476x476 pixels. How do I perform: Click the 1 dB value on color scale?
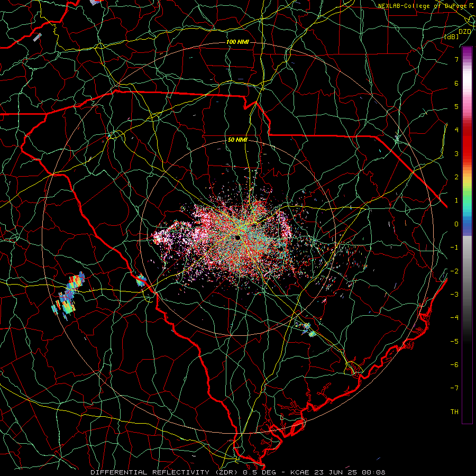point(456,200)
